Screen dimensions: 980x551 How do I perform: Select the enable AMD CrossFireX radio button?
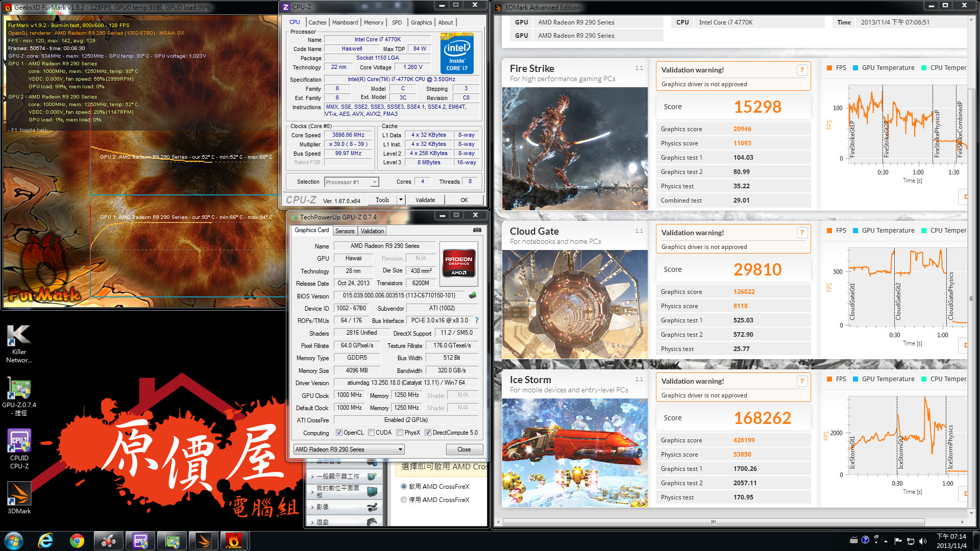tap(404, 487)
